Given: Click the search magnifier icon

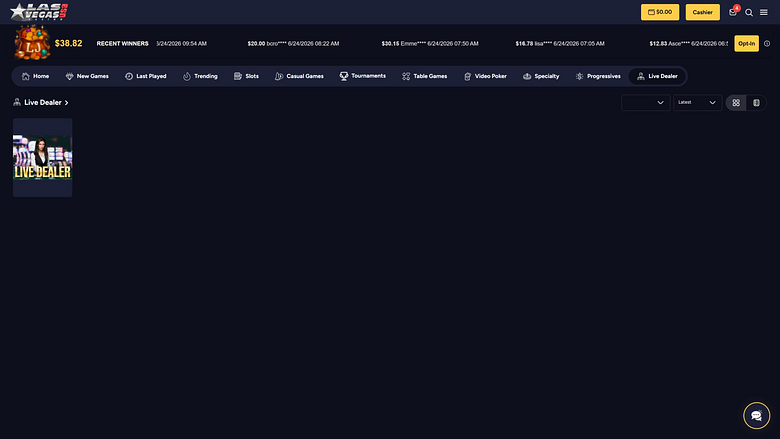Looking at the screenshot, I should coord(749,12).
